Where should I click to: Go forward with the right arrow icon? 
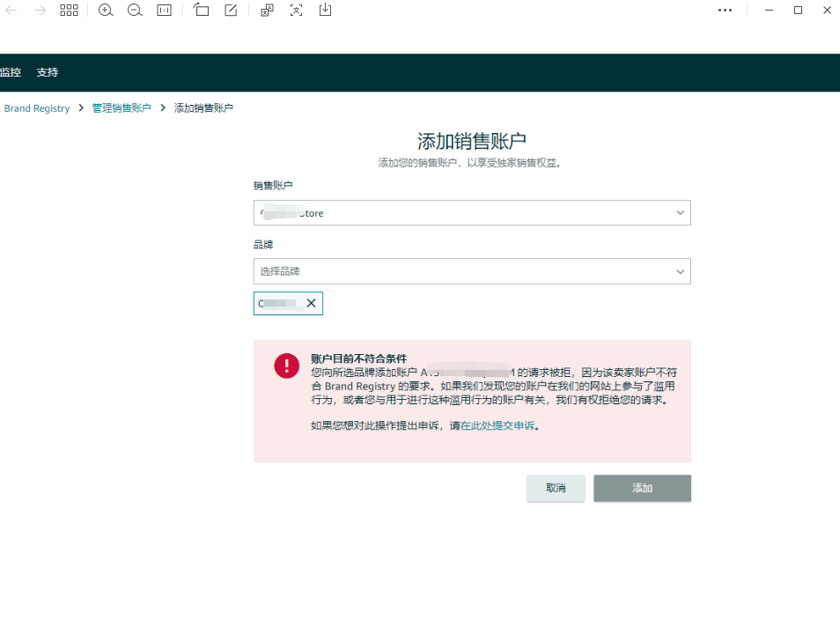tap(41, 11)
